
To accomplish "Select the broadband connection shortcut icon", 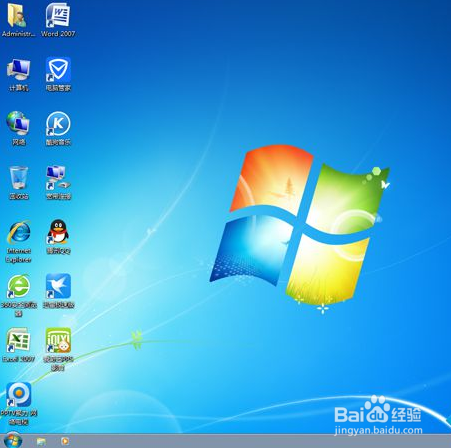I will [x=58, y=178].
